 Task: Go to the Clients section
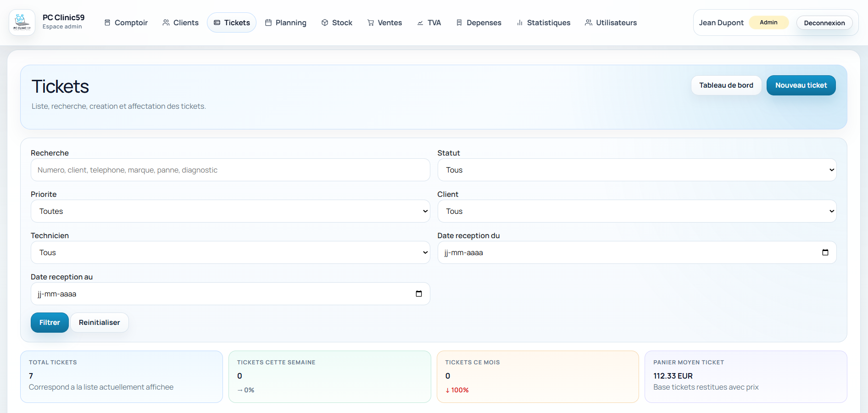pos(181,22)
